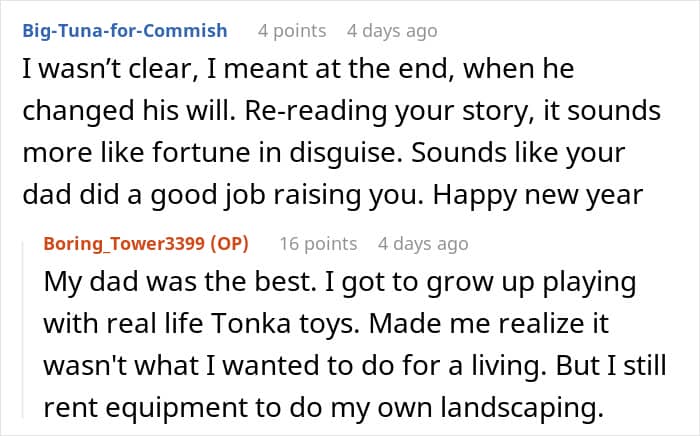Open Boring_Tower3399 user profile
This screenshot has height=436, width=700.
tap(128, 243)
